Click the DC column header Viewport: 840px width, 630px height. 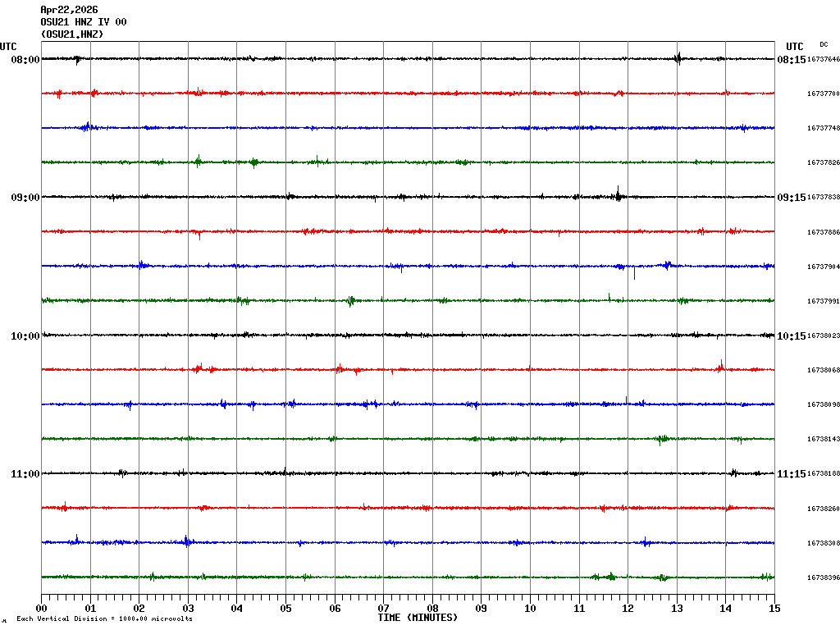point(824,44)
